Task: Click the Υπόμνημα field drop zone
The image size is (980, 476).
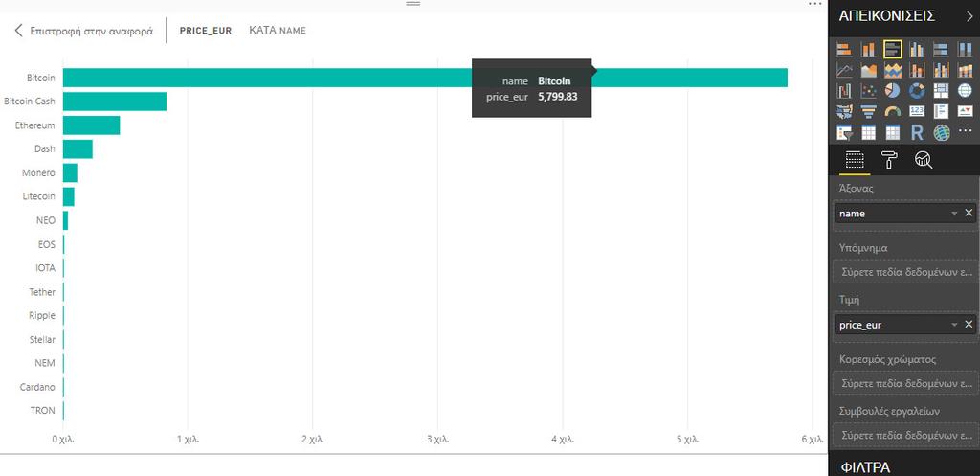Action: point(906,272)
